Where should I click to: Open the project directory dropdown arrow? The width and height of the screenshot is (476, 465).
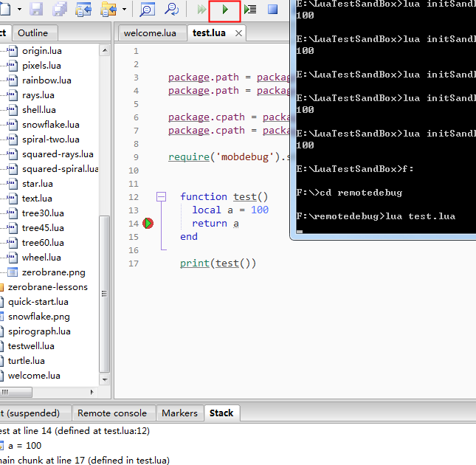[124, 10]
